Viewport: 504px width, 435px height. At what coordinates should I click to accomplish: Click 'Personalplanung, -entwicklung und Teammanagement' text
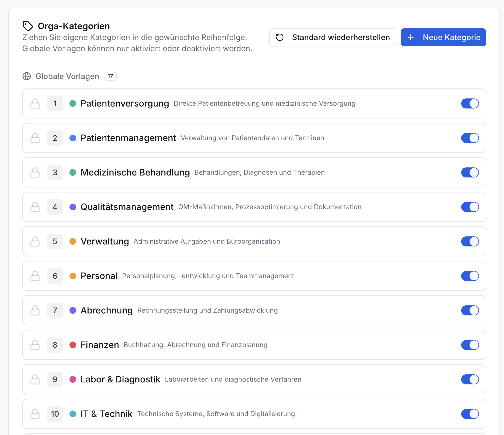(208, 276)
